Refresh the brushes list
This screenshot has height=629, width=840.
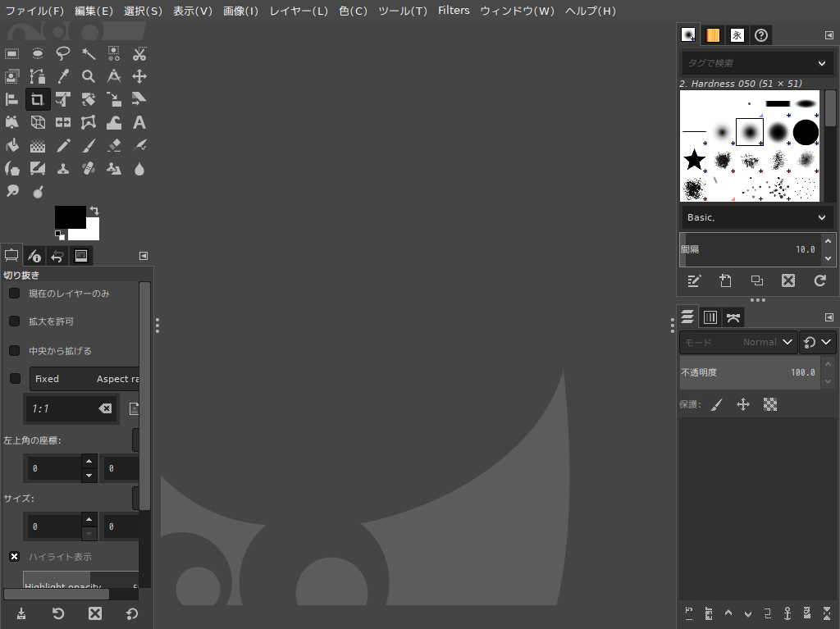point(820,280)
